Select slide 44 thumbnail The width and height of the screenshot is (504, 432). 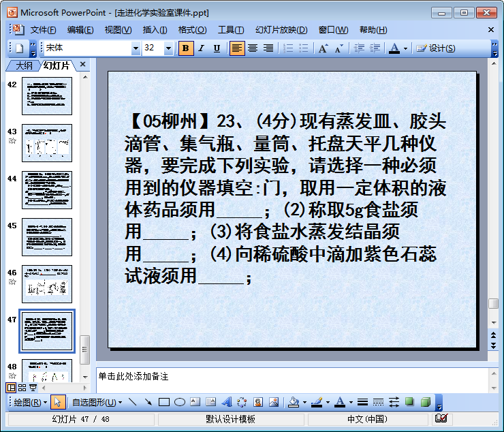(47, 190)
